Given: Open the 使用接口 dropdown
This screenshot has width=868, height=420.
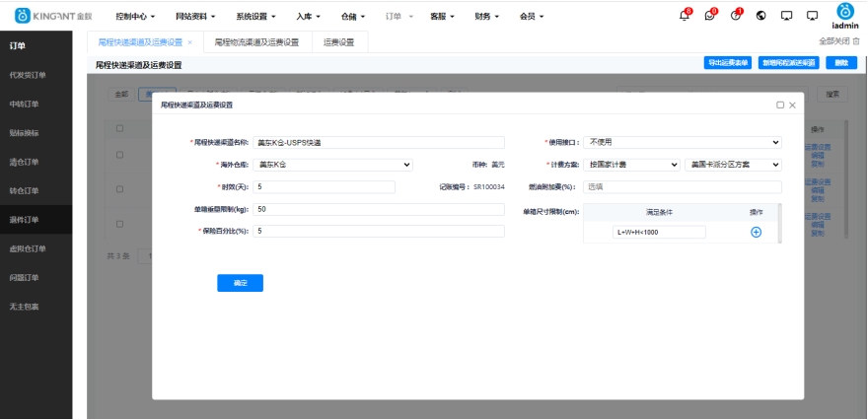Looking at the screenshot, I should click(x=683, y=142).
